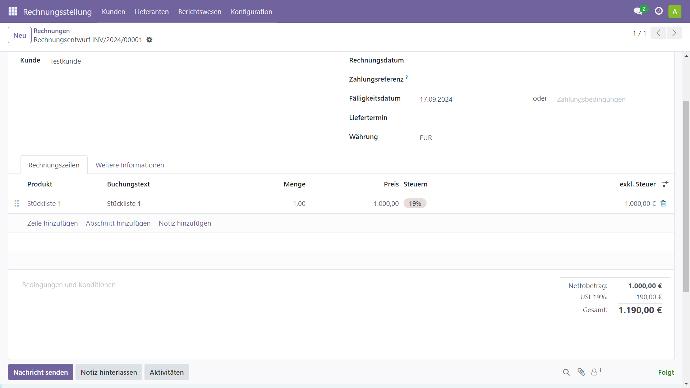Click Notiz hinterlassen button
This screenshot has height=388, width=690.
(109, 372)
